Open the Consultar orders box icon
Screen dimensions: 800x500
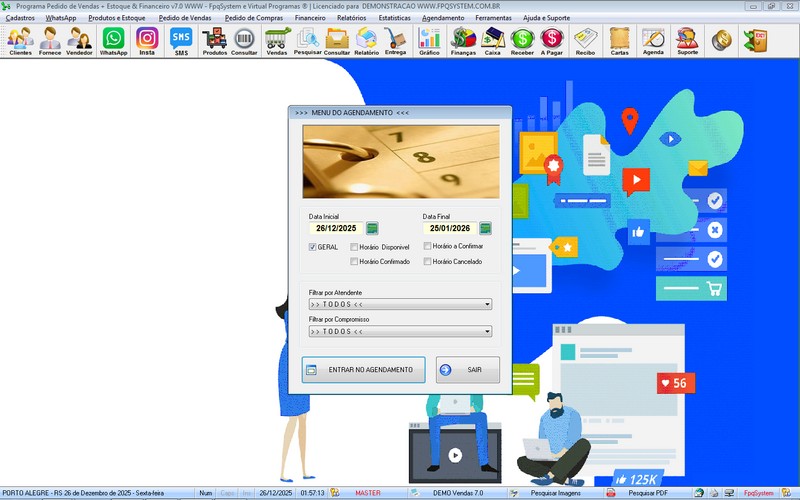337,41
